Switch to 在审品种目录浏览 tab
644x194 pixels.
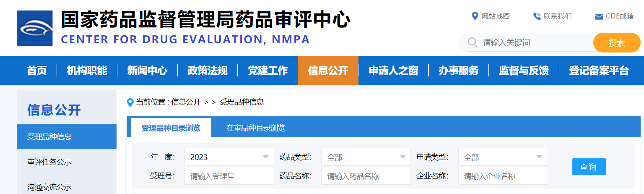(x=256, y=128)
